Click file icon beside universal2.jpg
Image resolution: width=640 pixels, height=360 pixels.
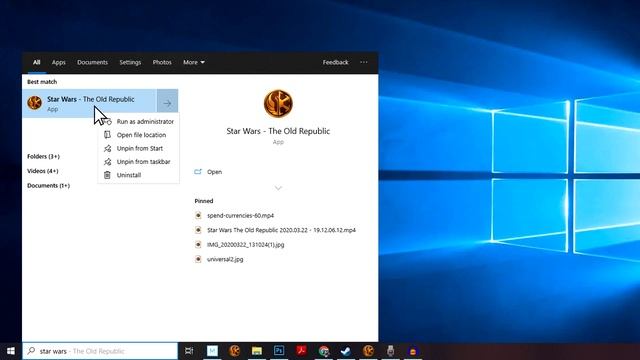(198, 259)
